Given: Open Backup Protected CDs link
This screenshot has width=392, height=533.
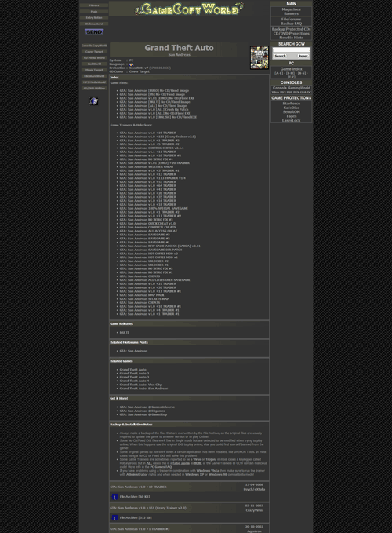Looking at the screenshot, I should click(291, 29).
